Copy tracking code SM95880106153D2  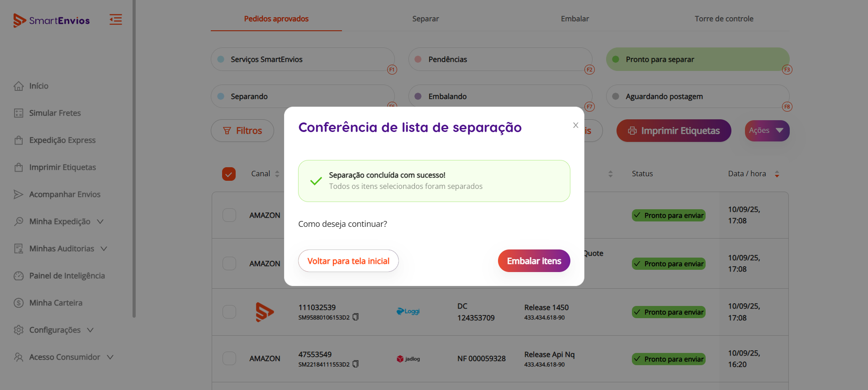click(x=356, y=317)
